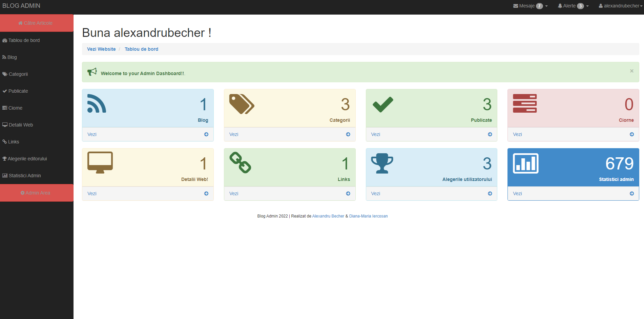
Task: Expand the Alerte notifications dropdown
Action: 573,6
